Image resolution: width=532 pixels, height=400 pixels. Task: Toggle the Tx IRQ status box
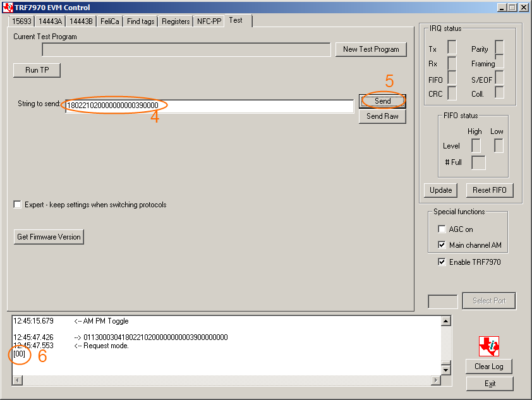[x=452, y=47]
